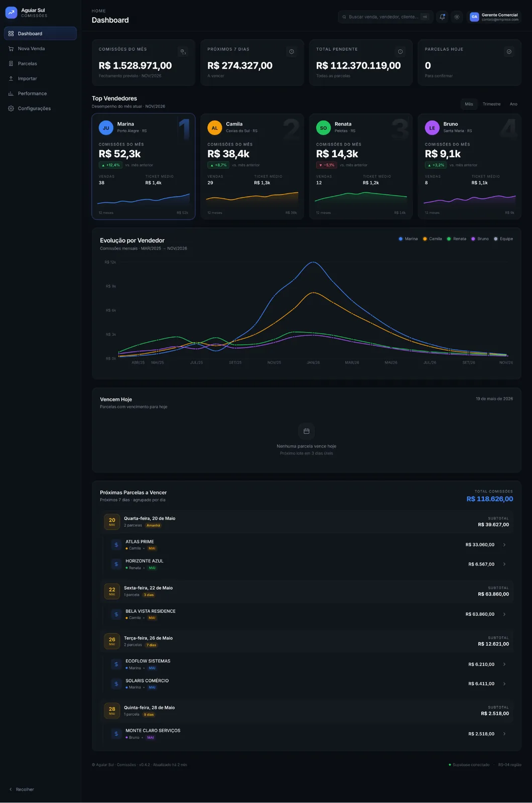Click the GA user avatar

tap(474, 17)
